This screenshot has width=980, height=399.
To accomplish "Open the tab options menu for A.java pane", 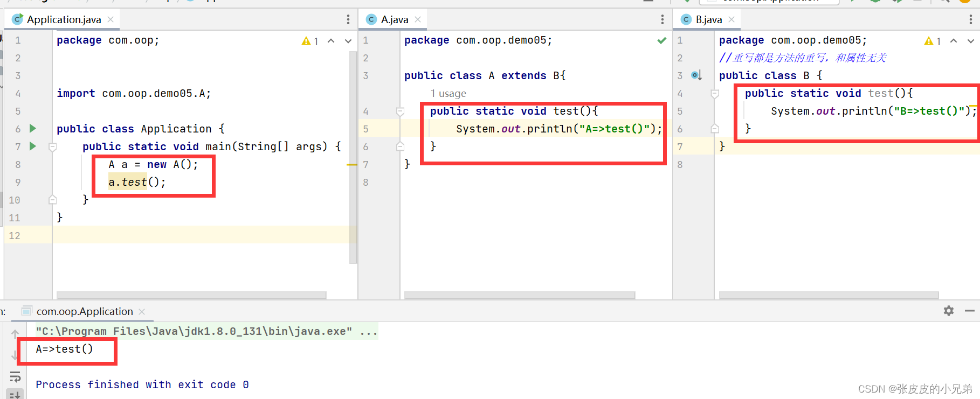I will (662, 19).
